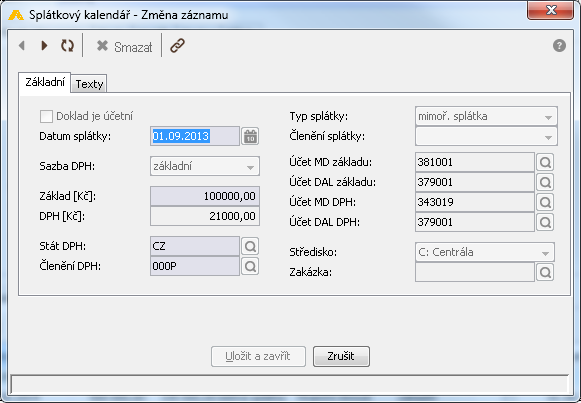
Task: Open calendar picker for Datum splátky
Action: click(250, 136)
